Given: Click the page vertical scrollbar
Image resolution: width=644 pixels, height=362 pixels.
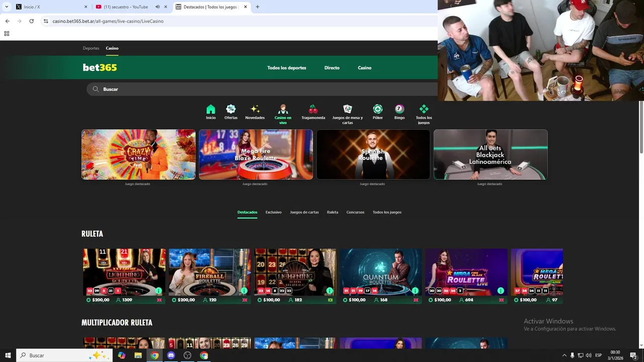Looking at the screenshot, I should coord(641,127).
